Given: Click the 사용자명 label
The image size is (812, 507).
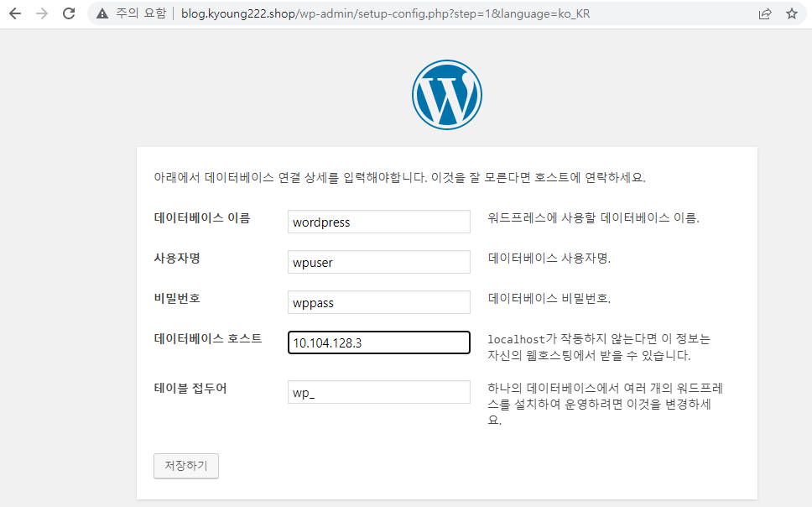Looking at the screenshot, I should coord(177,259).
